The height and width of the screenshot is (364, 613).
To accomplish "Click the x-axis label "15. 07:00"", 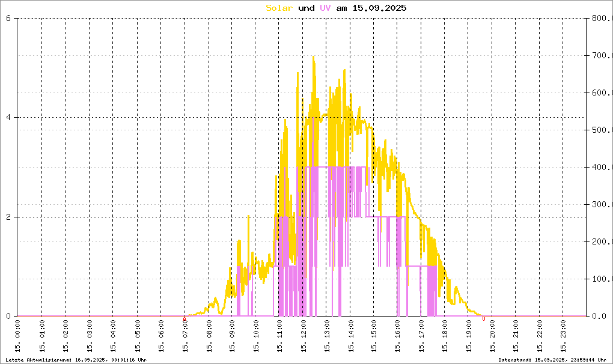I will point(185,336).
